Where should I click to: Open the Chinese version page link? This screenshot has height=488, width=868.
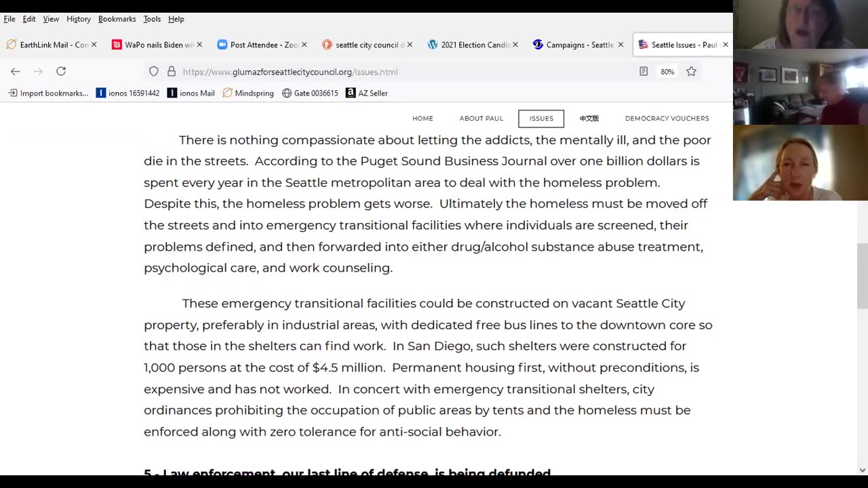point(589,119)
